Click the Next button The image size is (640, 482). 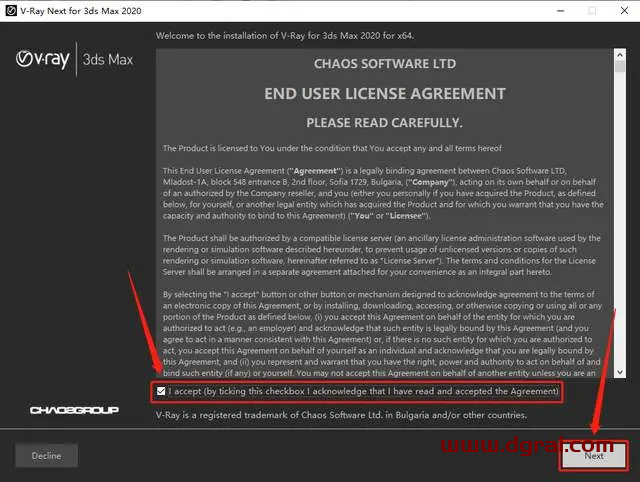(593, 455)
